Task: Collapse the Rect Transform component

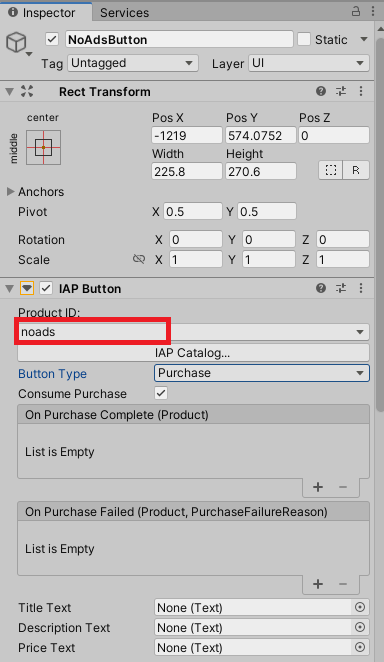Action: pos(10,92)
